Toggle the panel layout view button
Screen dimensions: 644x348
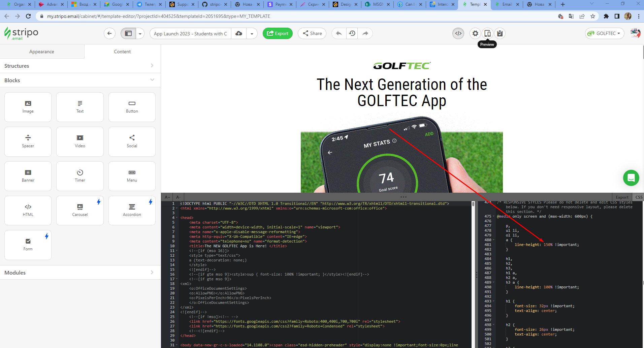click(x=128, y=33)
